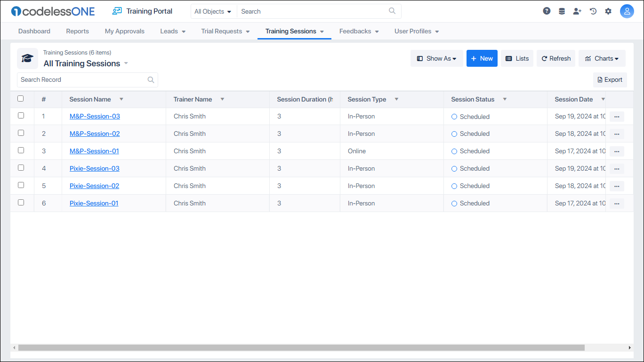Click the user avatar icon
The height and width of the screenshot is (362, 644).
pos(627,11)
